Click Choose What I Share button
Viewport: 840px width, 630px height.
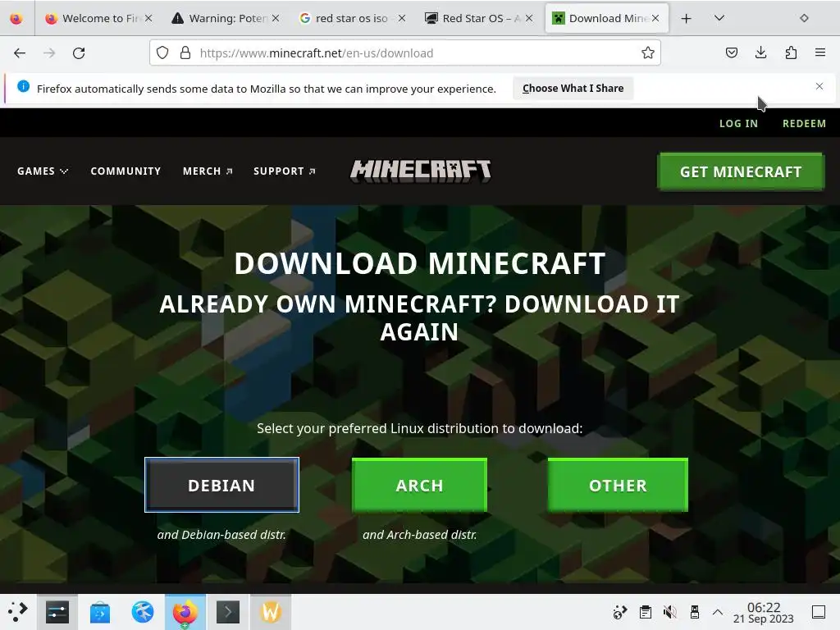tap(573, 89)
